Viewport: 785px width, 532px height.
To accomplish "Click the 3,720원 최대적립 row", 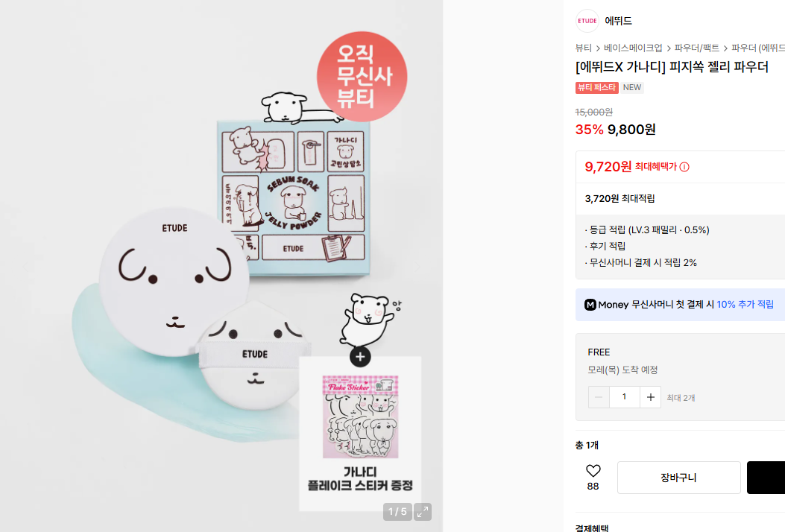I will (681, 199).
